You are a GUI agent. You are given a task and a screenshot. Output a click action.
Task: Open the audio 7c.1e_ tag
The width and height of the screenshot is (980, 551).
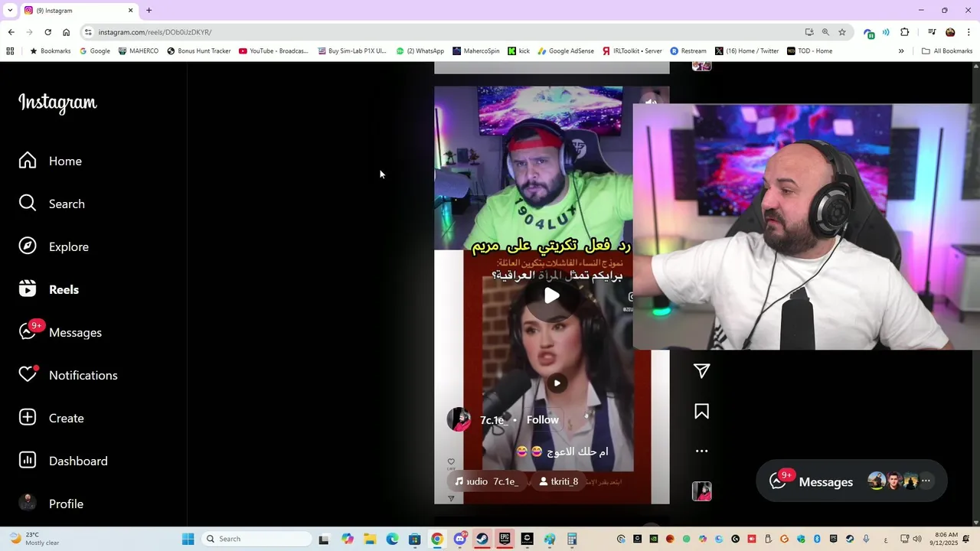487,481
